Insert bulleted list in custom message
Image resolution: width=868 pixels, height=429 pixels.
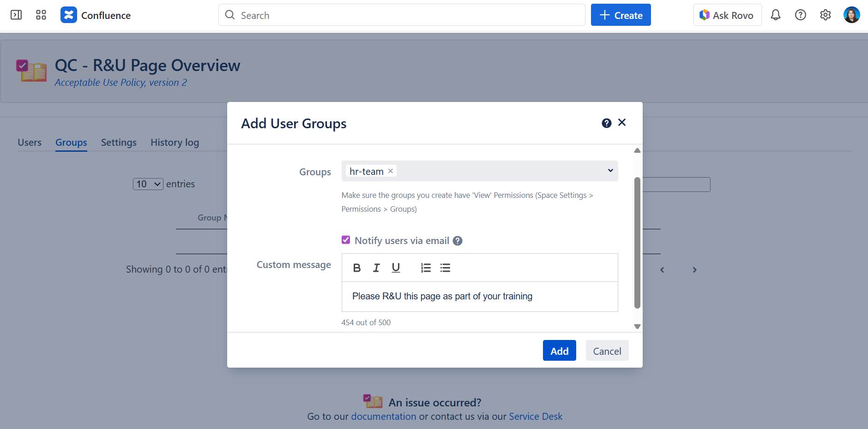click(x=445, y=268)
